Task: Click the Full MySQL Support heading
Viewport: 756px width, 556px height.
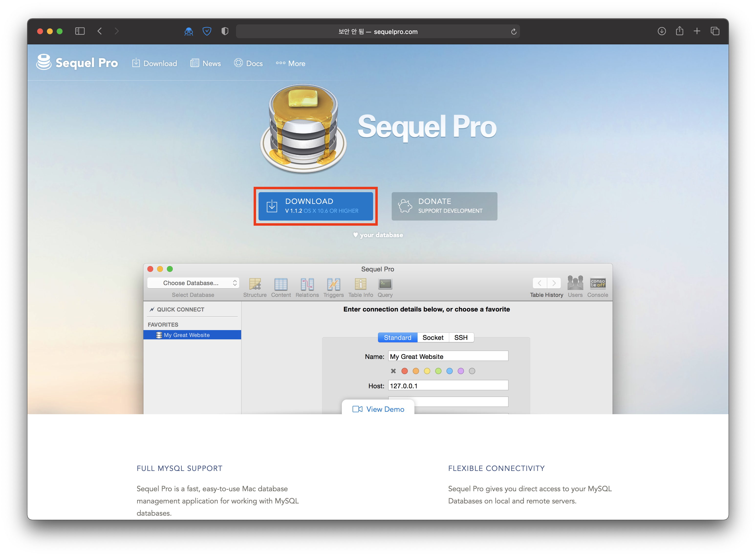Action: (179, 468)
